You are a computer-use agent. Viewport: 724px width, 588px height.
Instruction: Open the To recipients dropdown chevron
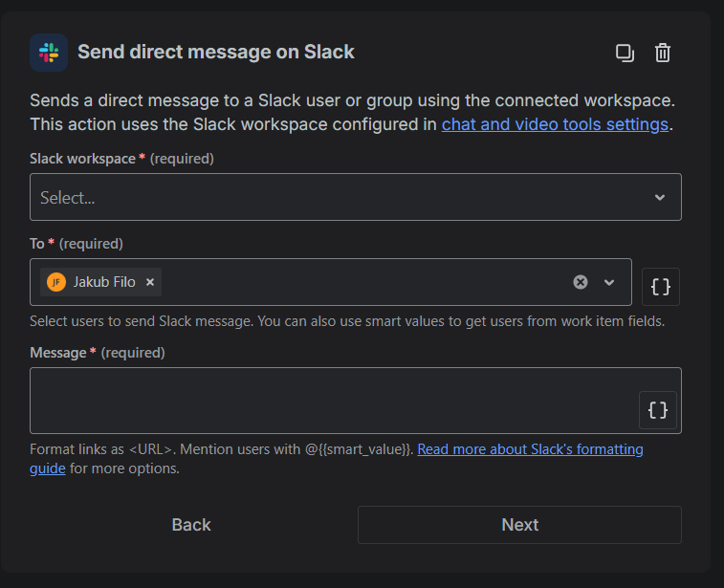click(609, 282)
